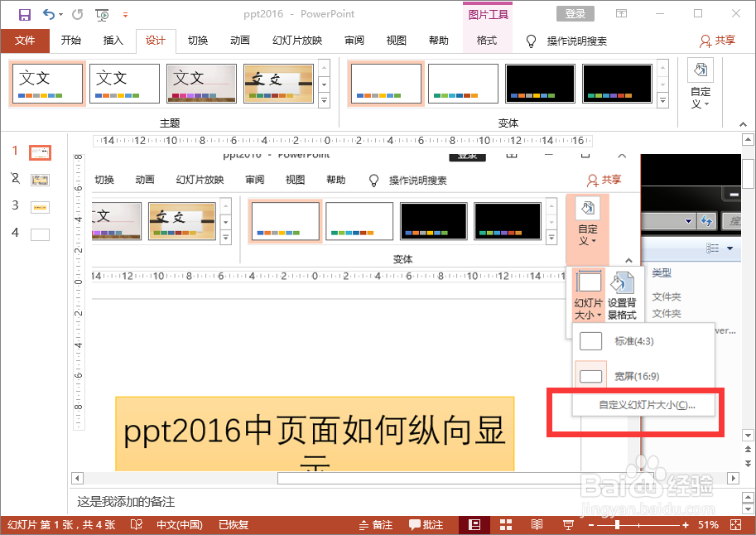Select the fourth wood-style theme thumbnail

(x=279, y=84)
